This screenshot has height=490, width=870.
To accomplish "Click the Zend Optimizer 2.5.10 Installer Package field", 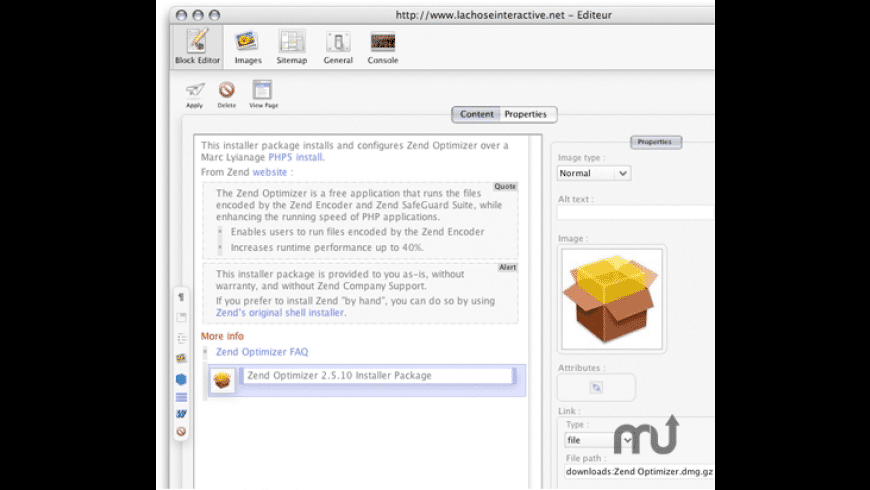I will (x=378, y=376).
